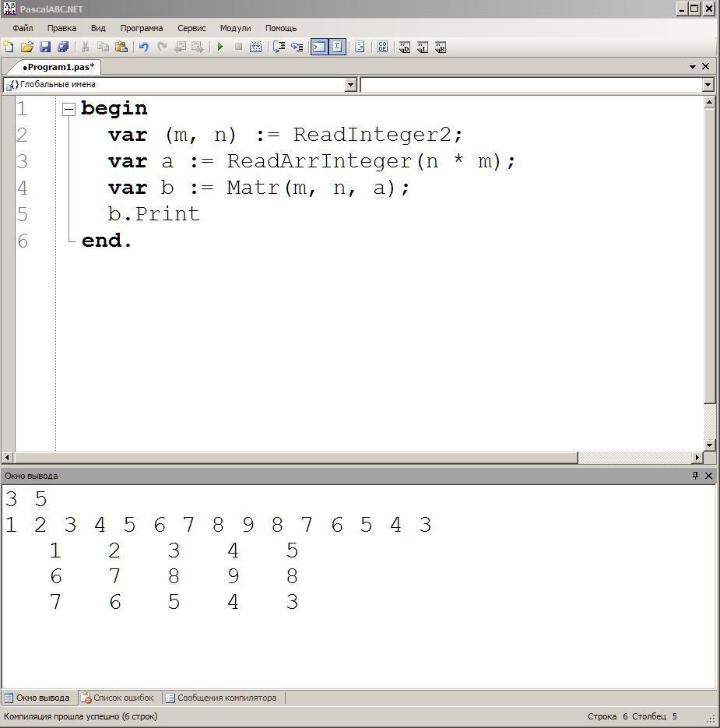Navigate forward icon in toolbar
Viewport: 720px width, 728px height.
pyautogui.click(x=198, y=47)
